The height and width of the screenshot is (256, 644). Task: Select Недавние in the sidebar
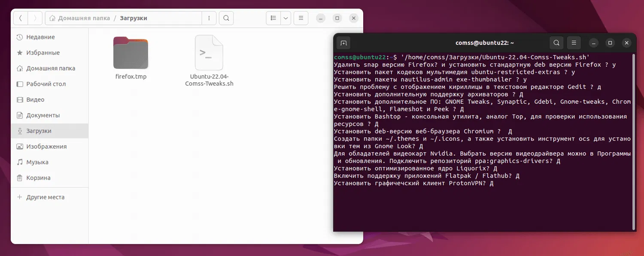(x=49, y=37)
